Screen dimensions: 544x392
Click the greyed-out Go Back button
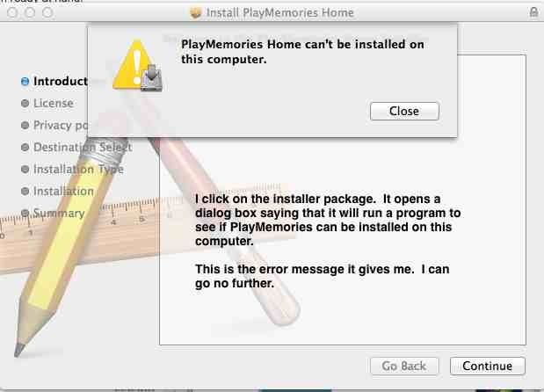pos(403,366)
